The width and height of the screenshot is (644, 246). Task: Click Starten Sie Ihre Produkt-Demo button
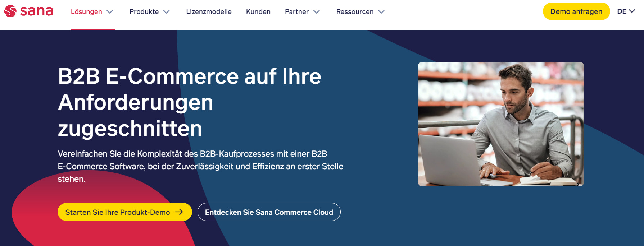click(x=125, y=212)
